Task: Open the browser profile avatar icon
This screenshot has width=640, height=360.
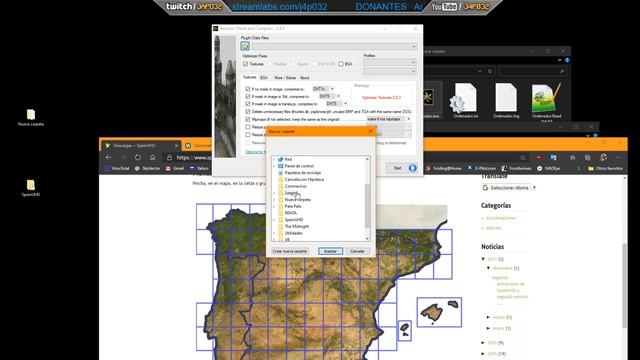Action: pos(603,157)
